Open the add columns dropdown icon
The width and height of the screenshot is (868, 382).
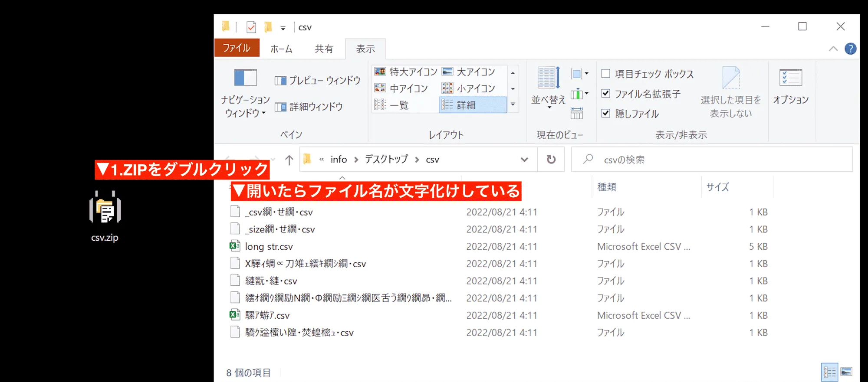tap(579, 94)
